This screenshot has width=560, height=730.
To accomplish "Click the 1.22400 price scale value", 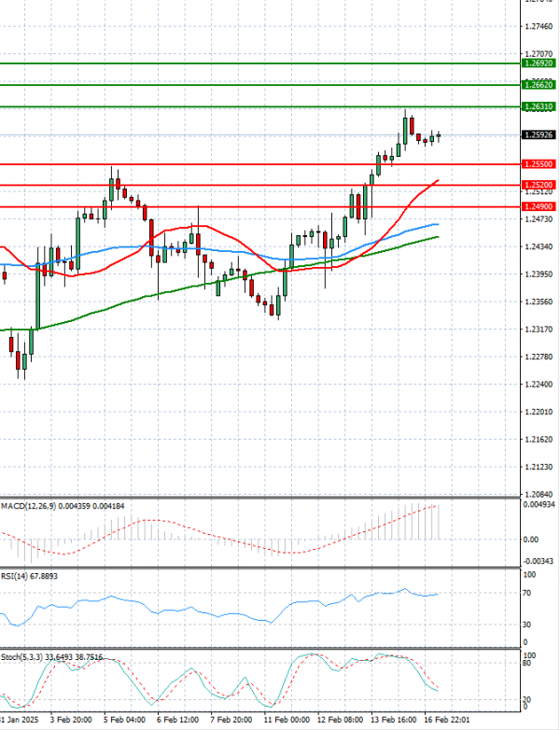I will pos(539,384).
